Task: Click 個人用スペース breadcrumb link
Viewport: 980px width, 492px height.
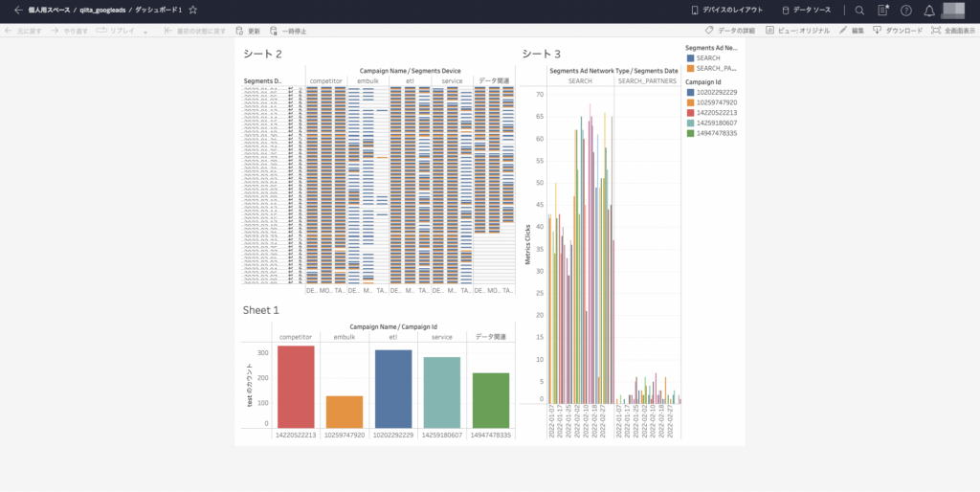Action: click(x=48, y=10)
